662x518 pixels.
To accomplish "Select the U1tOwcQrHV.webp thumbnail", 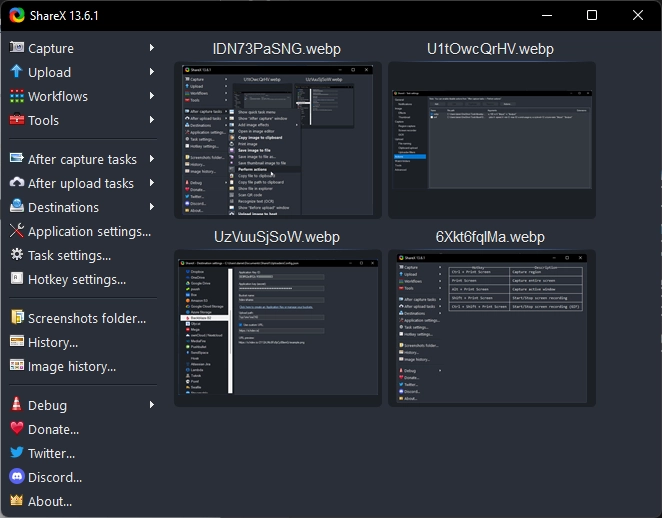I will (492, 140).
